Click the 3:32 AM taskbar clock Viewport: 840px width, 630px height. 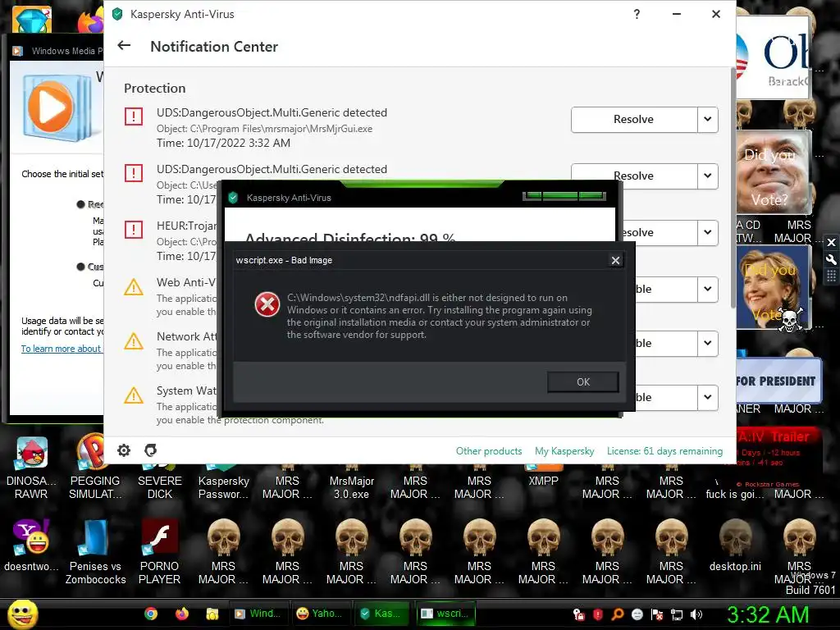[x=767, y=614]
